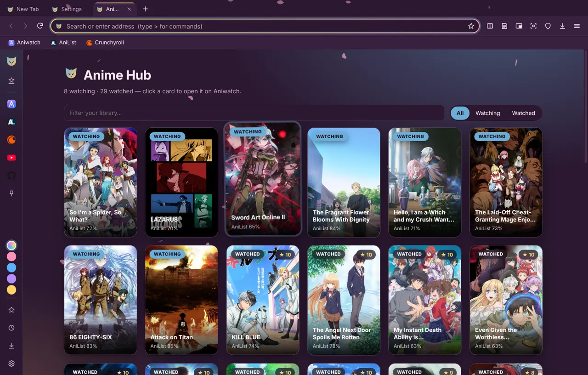The height and width of the screenshot is (375, 588).
Task: Go back using the browser back arrow
Action: pos(11,26)
